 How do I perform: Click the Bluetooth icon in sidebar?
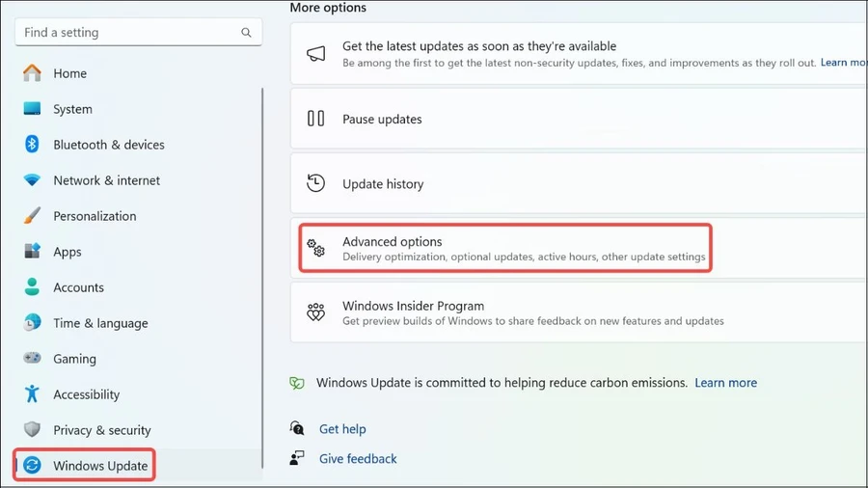[x=32, y=145]
